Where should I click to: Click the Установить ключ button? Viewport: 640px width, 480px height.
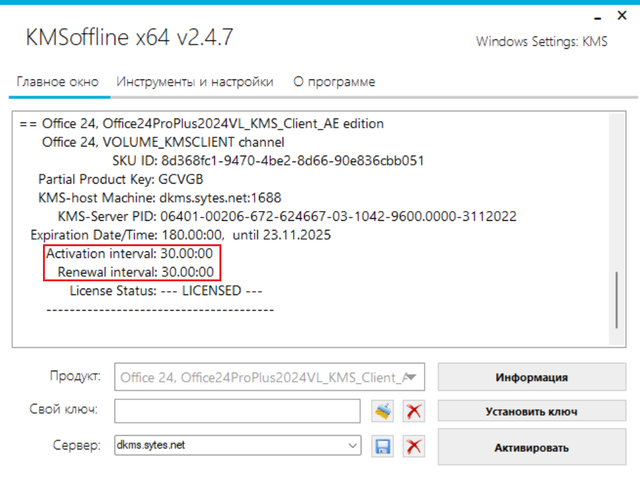(x=532, y=411)
